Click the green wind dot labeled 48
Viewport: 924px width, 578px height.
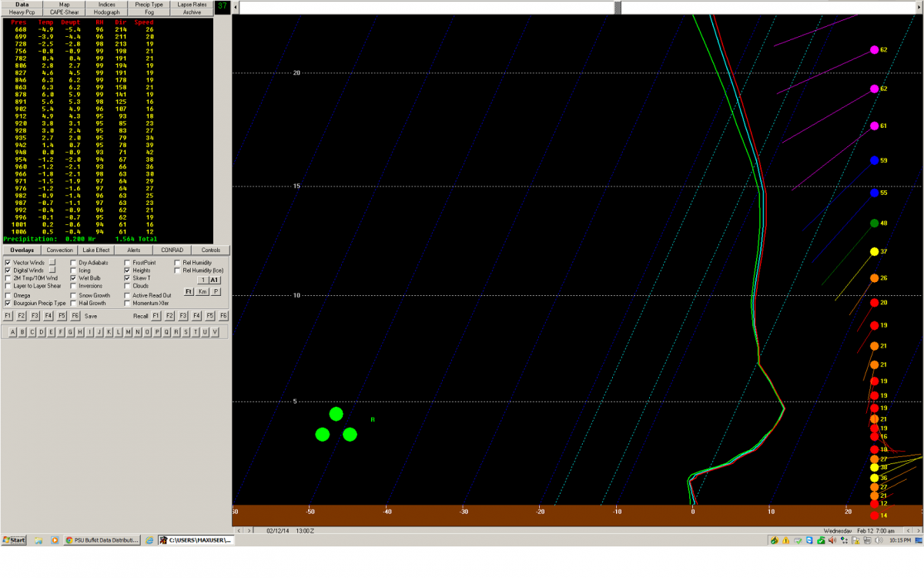point(874,223)
